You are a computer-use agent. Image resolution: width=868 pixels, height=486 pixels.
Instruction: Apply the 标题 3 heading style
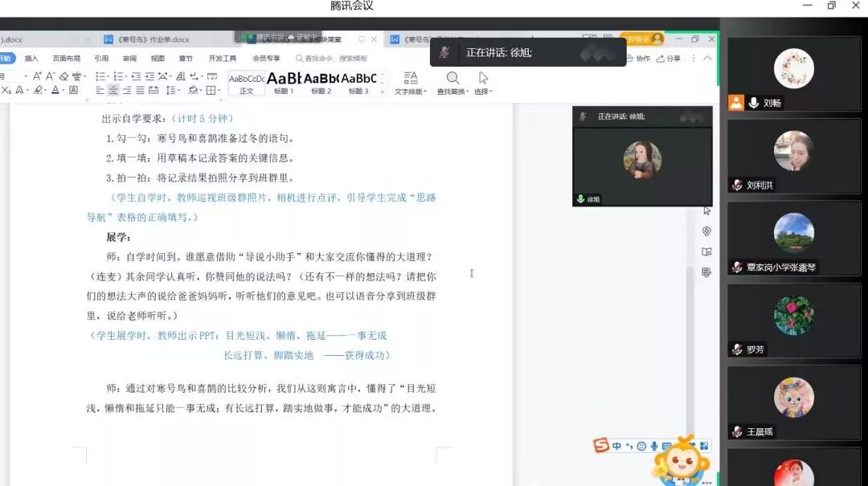coord(358,84)
